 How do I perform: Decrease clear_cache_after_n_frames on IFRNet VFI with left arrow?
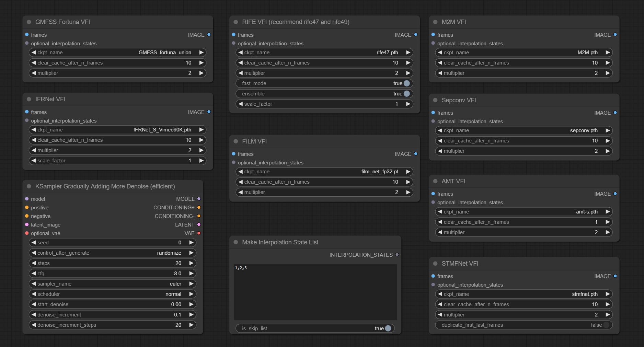pos(34,140)
